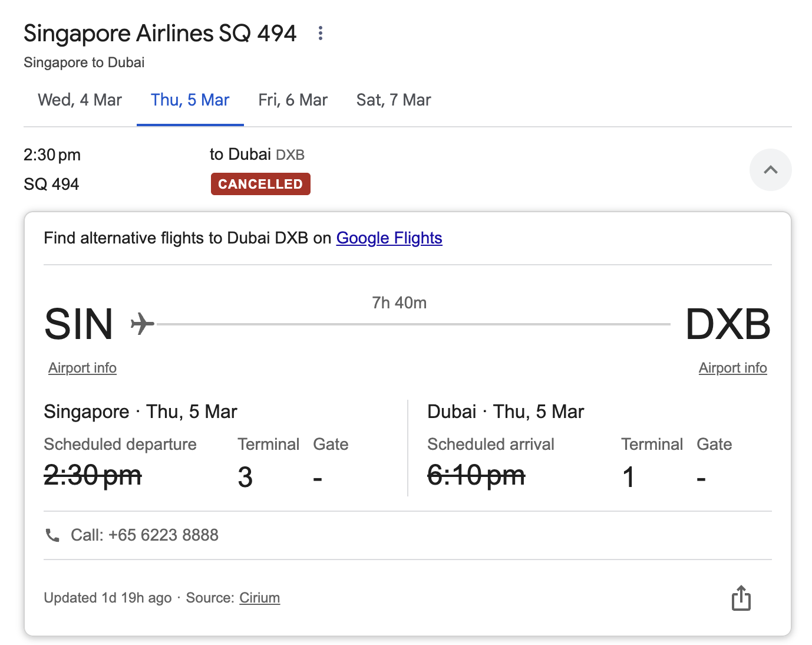Click the phone number +65 6223 8888
The image size is (812, 645).
tap(164, 535)
